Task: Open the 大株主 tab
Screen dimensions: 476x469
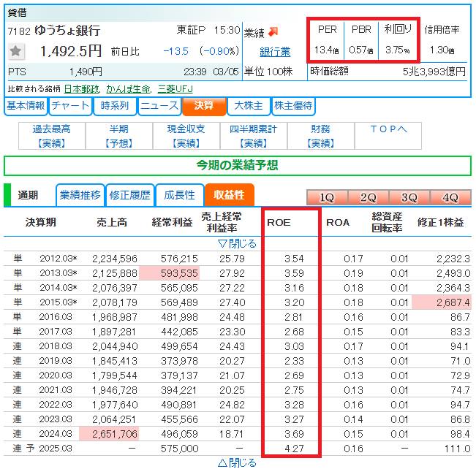Action: [248, 106]
